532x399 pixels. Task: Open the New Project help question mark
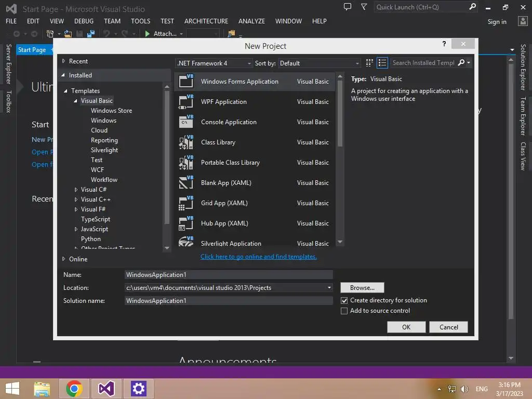click(444, 44)
